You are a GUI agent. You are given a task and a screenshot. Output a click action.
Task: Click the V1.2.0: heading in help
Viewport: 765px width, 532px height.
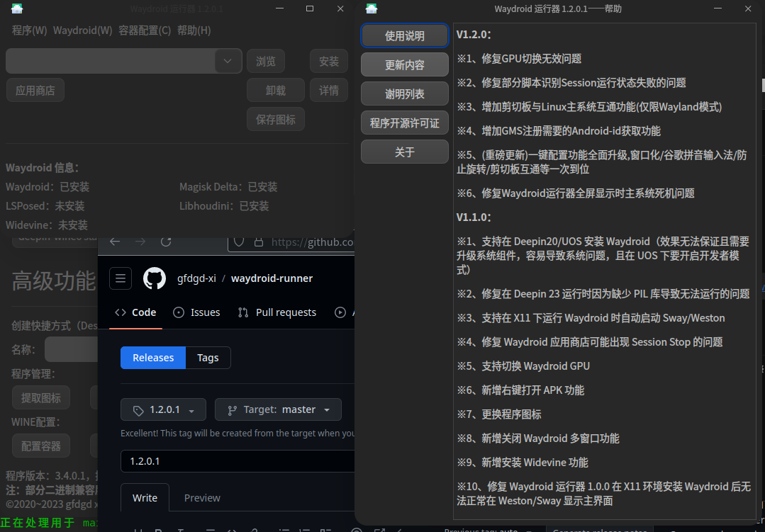[x=474, y=35]
